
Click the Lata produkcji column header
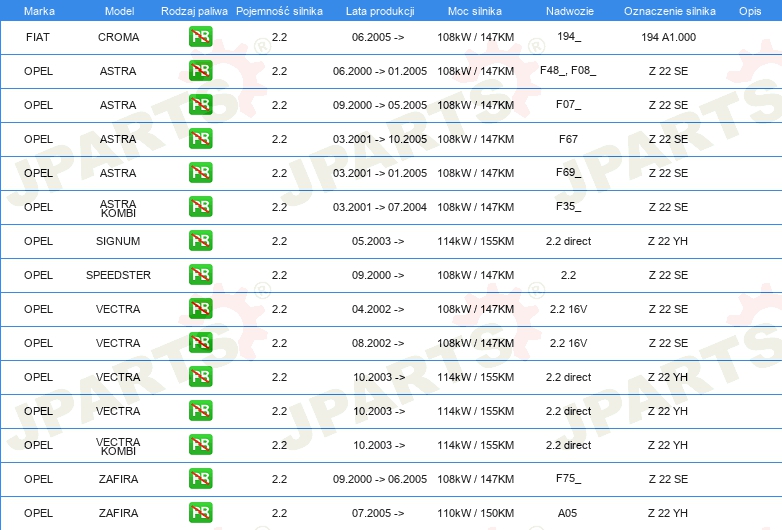(x=380, y=11)
